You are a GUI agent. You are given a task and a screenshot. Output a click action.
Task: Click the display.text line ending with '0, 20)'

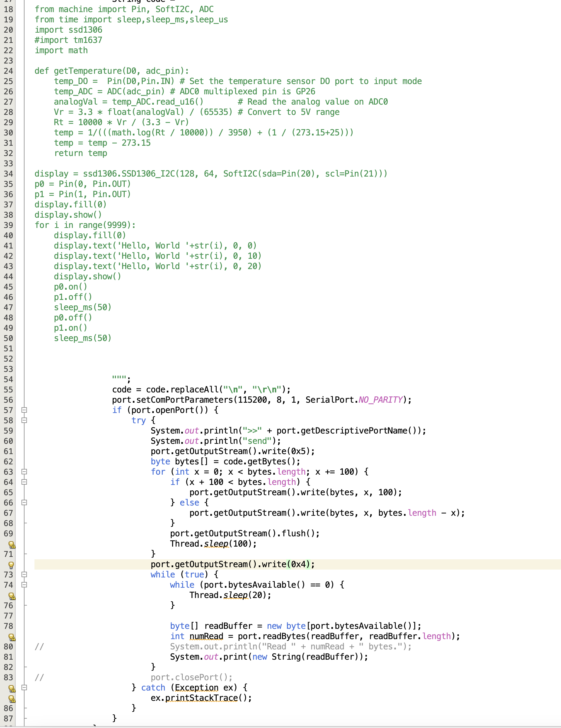pos(158,266)
